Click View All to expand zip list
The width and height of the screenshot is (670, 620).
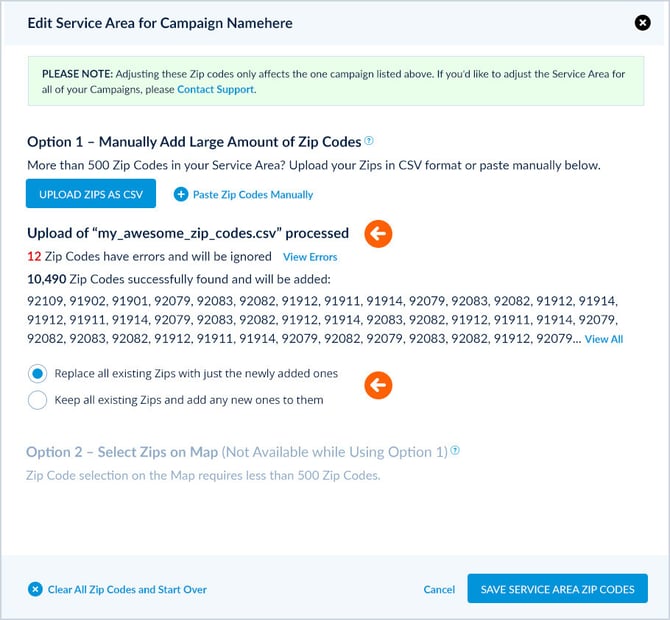point(604,339)
